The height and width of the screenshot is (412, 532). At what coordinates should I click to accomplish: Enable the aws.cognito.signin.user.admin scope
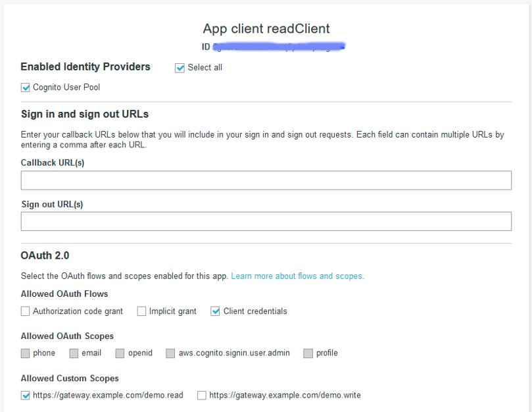point(170,353)
